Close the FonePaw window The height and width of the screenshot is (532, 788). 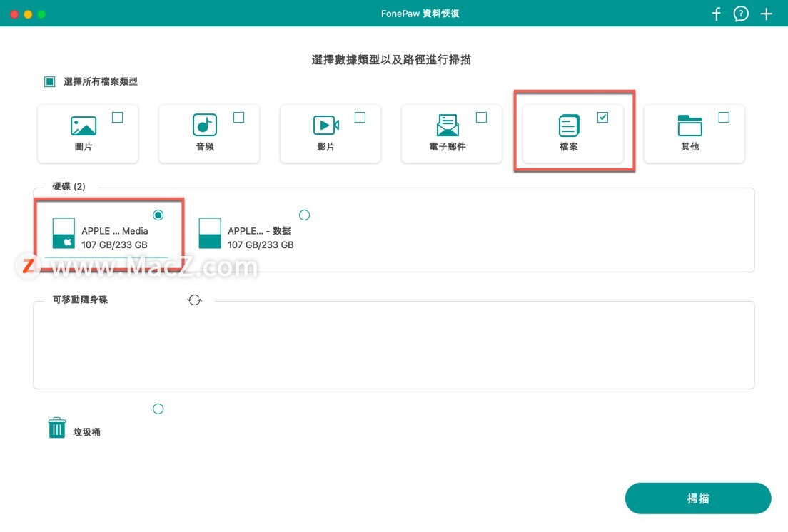[14, 14]
